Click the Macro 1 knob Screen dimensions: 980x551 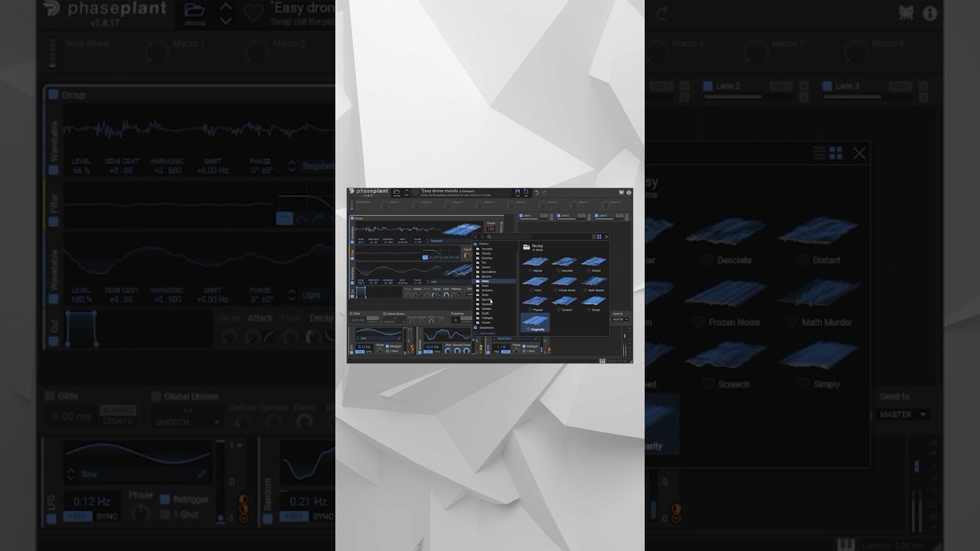pos(385,204)
